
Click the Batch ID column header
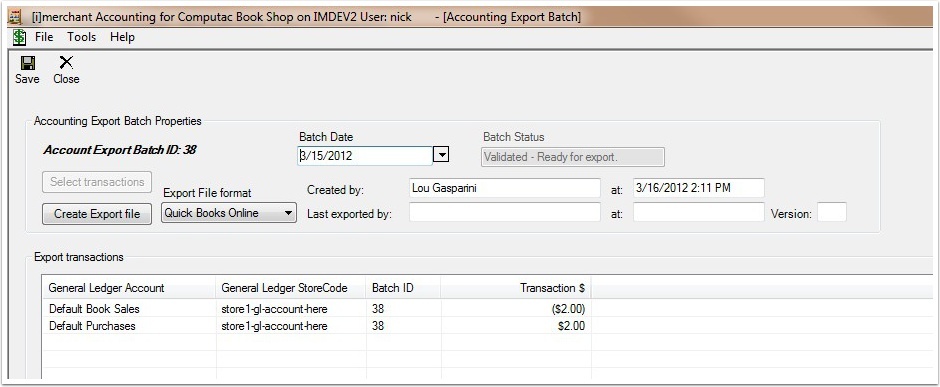click(x=403, y=288)
